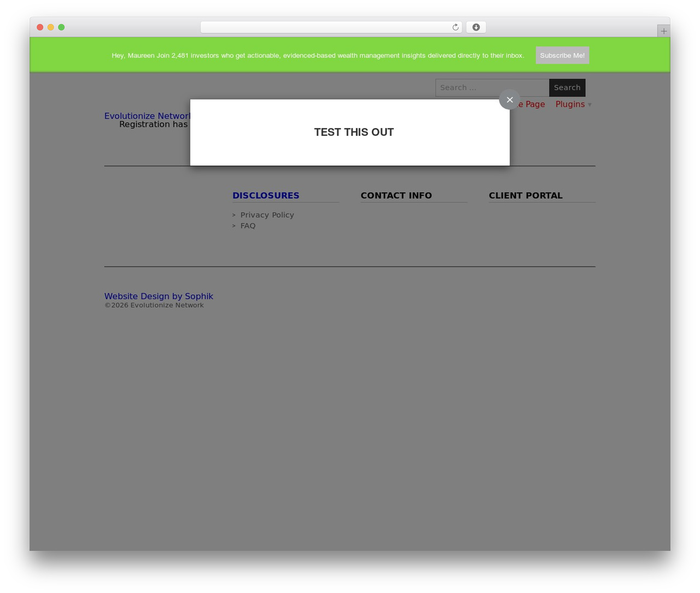The image size is (700, 593).
Task: Click the green window maximize button
Action: click(61, 27)
